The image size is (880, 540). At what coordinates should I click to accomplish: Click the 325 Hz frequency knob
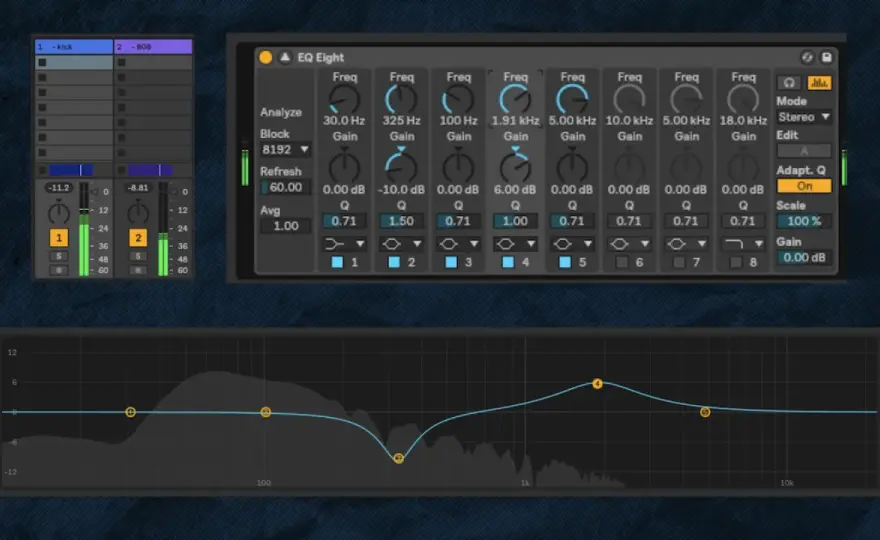pos(401,99)
